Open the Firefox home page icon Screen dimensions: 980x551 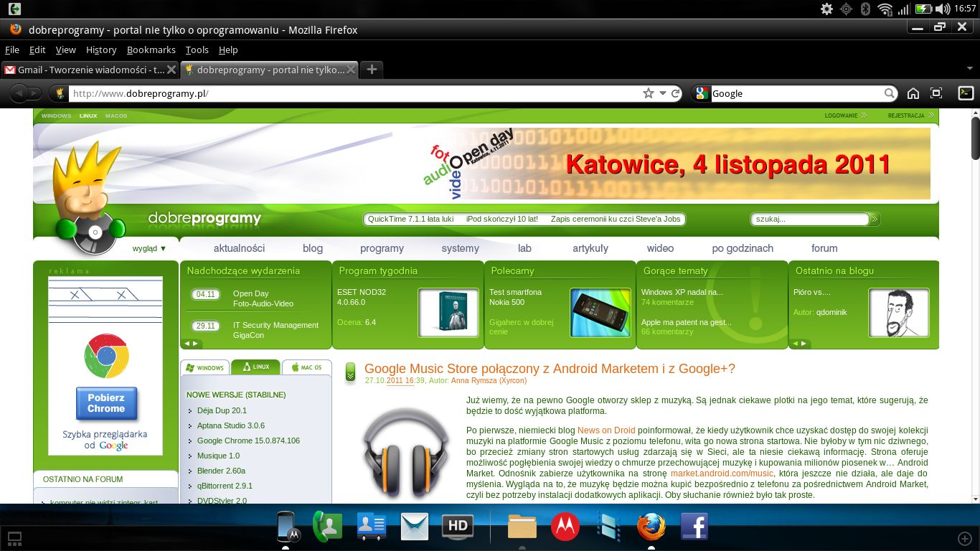pos(913,93)
